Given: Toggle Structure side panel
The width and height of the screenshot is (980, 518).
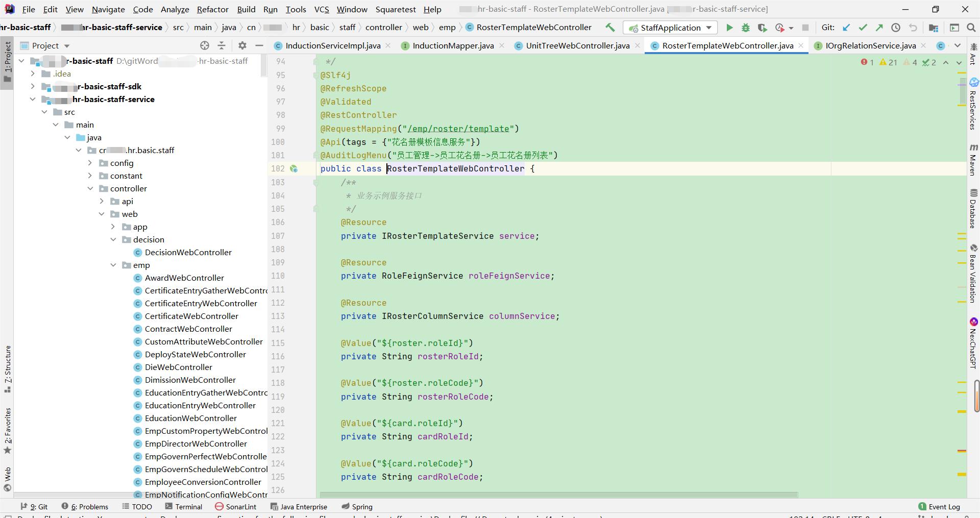Looking at the screenshot, I should pos(8,368).
